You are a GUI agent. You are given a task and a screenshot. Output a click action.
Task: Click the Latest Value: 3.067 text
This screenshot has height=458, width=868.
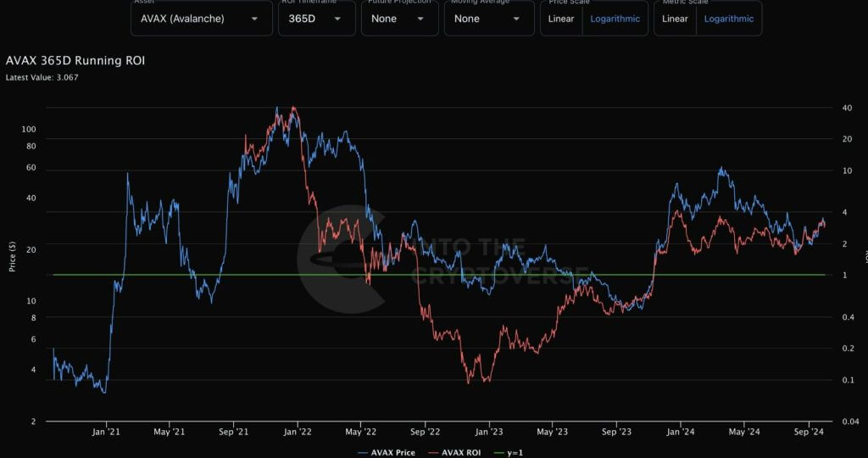tap(42, 77)
